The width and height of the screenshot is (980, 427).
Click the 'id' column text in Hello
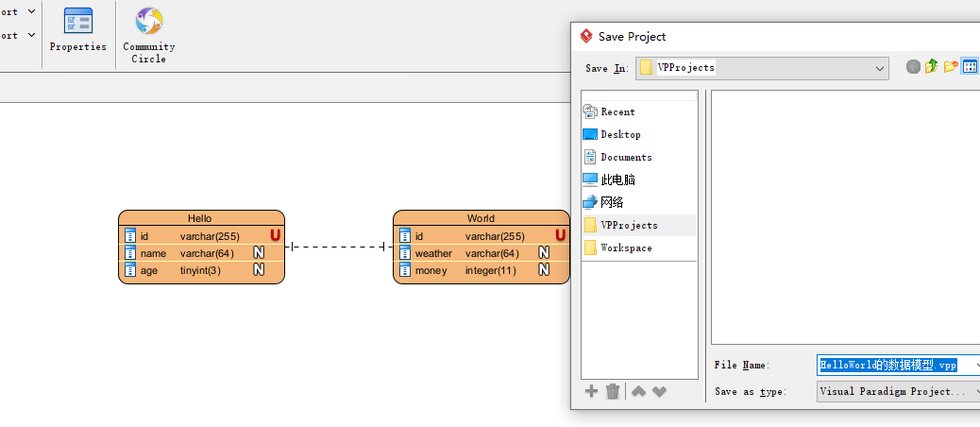(x=144, y=236)
